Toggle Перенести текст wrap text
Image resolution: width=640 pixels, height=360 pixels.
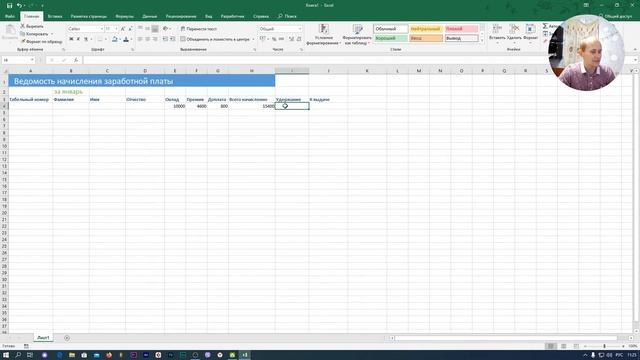[x=199, y=29]
